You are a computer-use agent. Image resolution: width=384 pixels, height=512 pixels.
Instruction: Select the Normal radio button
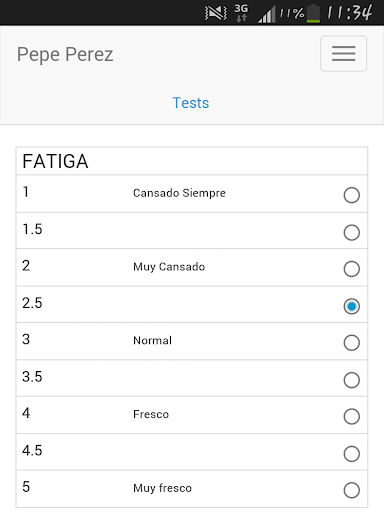click(x=351, y=343)
